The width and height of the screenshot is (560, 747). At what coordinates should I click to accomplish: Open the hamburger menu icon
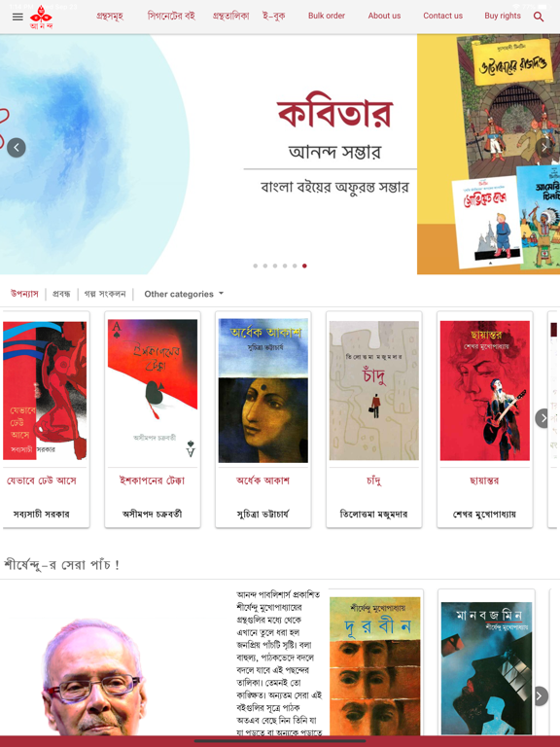pos(17,17)
